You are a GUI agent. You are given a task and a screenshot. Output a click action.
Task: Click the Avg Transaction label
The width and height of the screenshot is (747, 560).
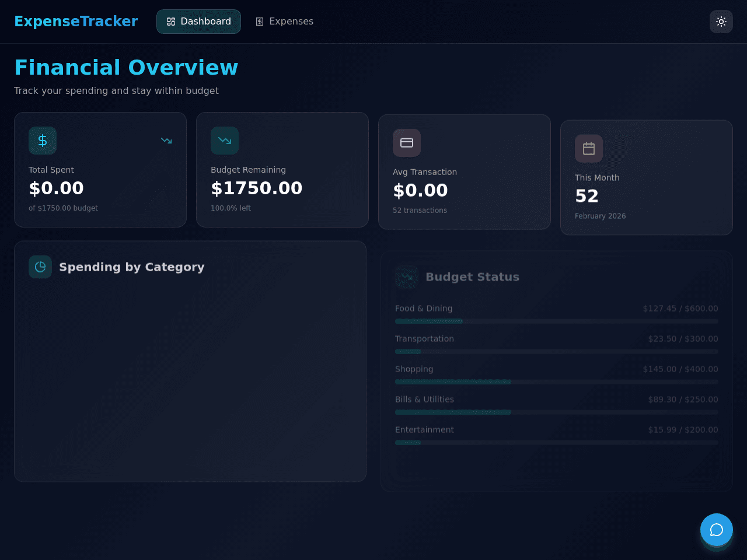coord(425,172)
